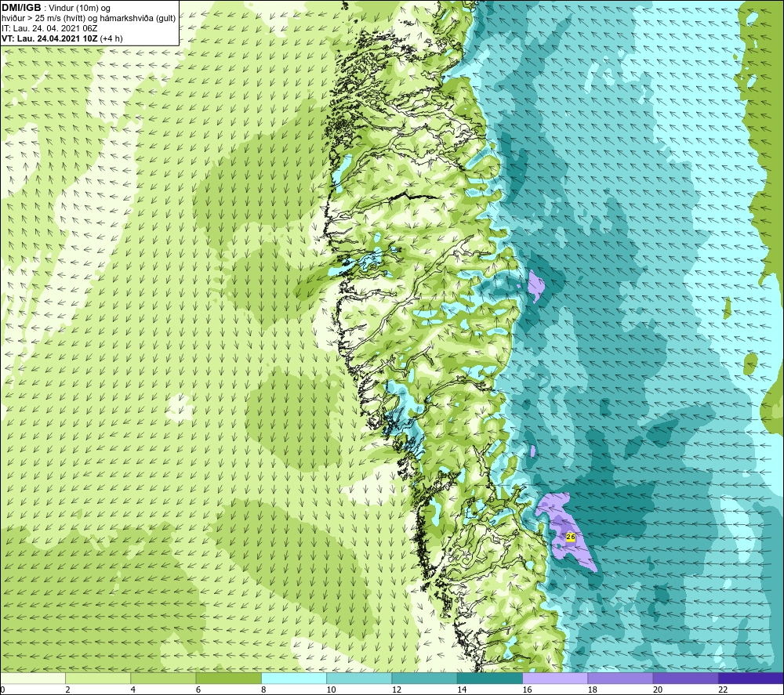Pick the 14–16 m/s dark teal swatch
This screenshot has height=695, width=784.
click(490, 678)
